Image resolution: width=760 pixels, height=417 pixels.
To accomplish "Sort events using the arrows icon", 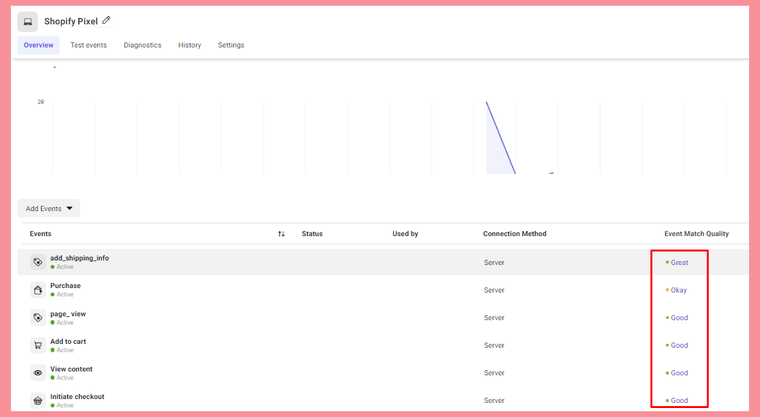I will click(281, 234).
